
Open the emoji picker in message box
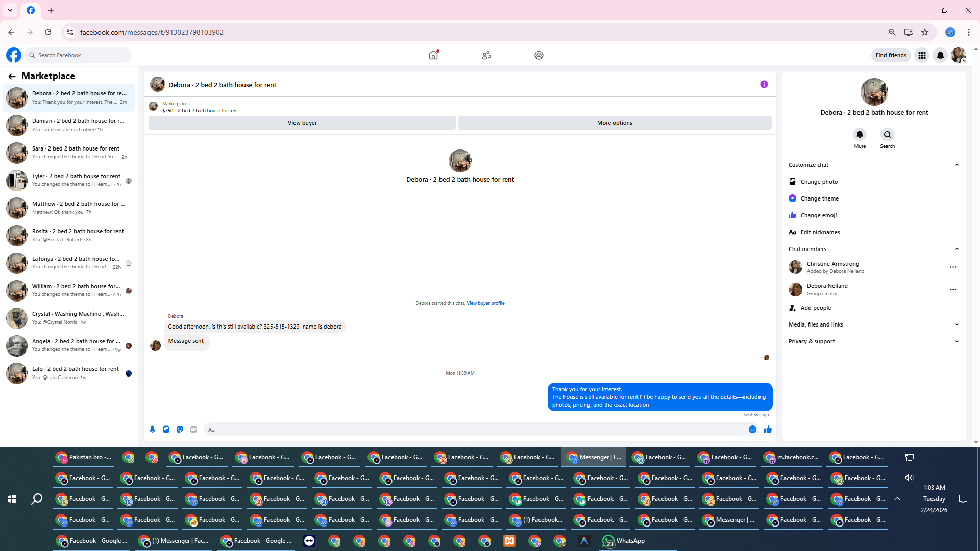coord(752,430)
